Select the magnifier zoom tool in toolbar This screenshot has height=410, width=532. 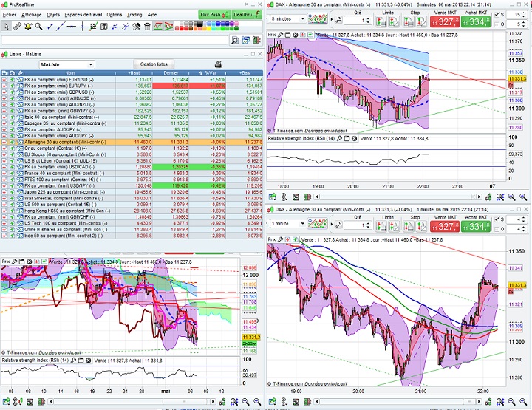(38, 26)
